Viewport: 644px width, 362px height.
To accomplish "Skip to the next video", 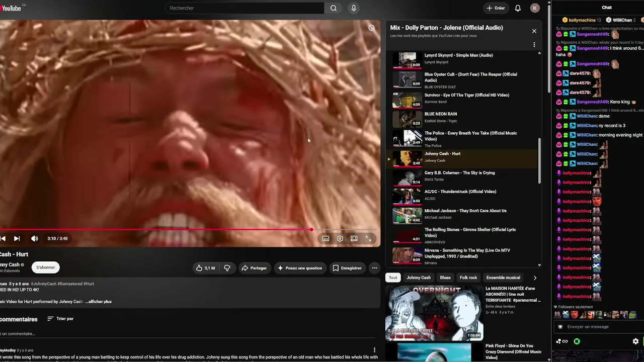I will [x=17, y=239].
